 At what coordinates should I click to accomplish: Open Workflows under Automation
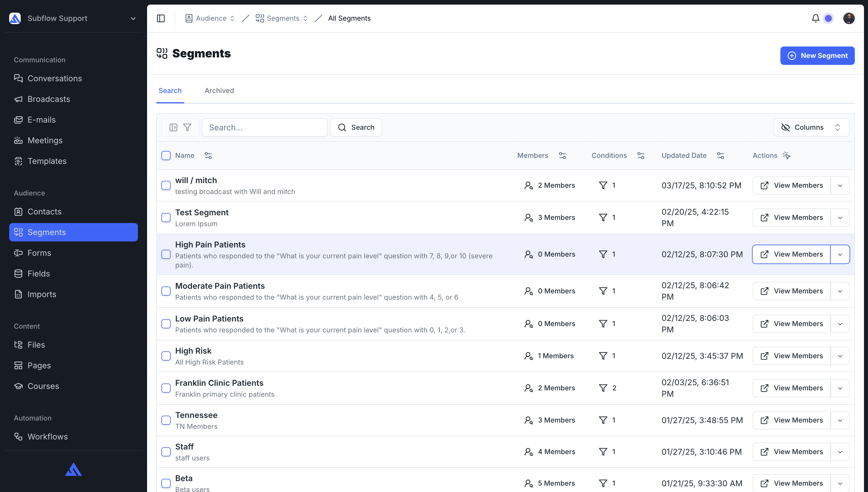click(x=73, y=437)
